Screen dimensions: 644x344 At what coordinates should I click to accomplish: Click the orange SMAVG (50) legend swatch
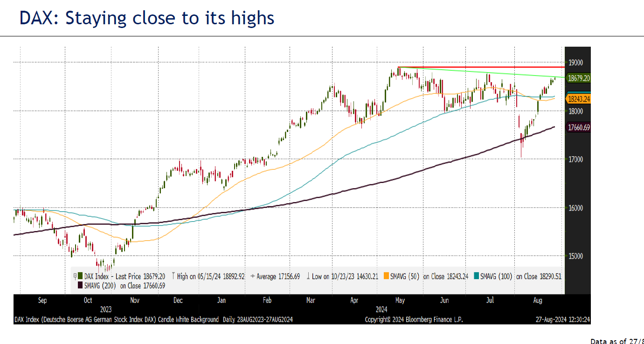point(386,276)
